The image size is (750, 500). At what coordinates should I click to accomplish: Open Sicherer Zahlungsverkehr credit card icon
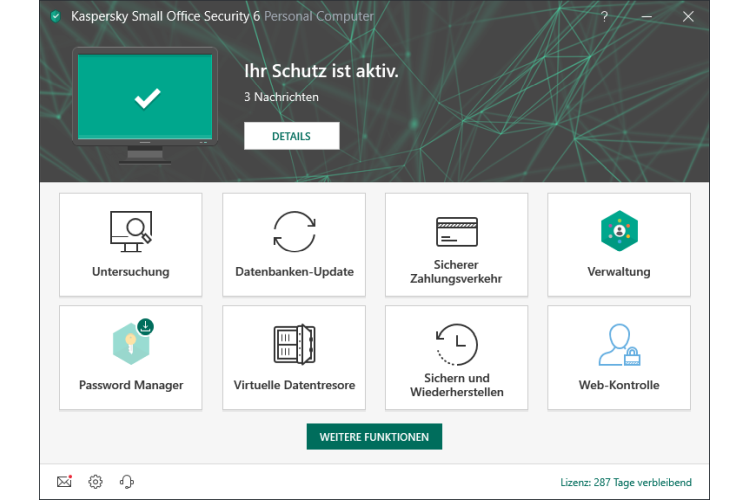coord(456,231)
